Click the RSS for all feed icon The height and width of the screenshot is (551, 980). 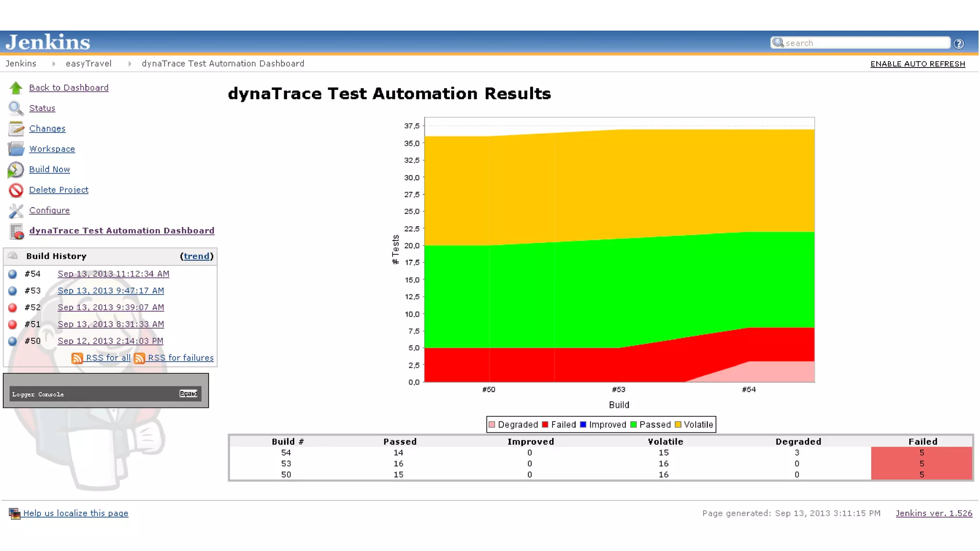(77, 358)
